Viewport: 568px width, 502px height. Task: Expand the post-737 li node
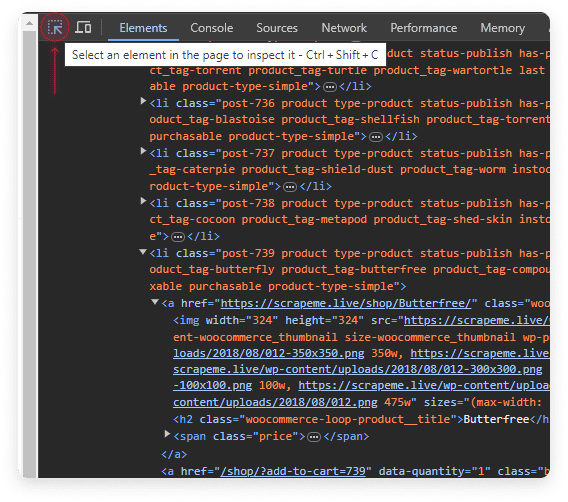[143, 151]
